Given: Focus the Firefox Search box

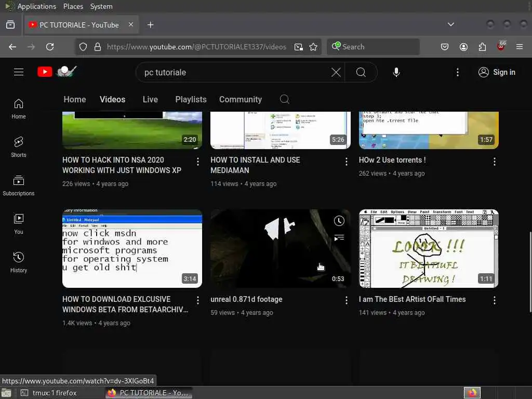Looking at the screenshot, I should (373, 47).
